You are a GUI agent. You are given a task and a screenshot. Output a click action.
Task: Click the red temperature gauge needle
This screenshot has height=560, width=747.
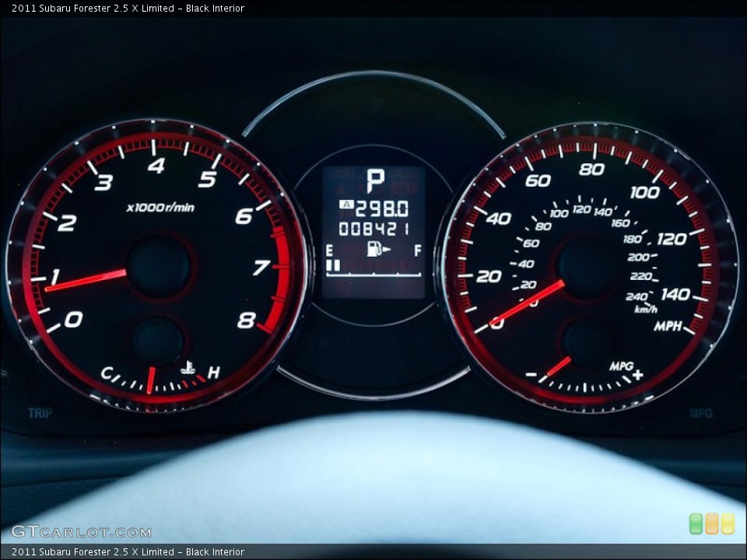click(x=150, y=380)
